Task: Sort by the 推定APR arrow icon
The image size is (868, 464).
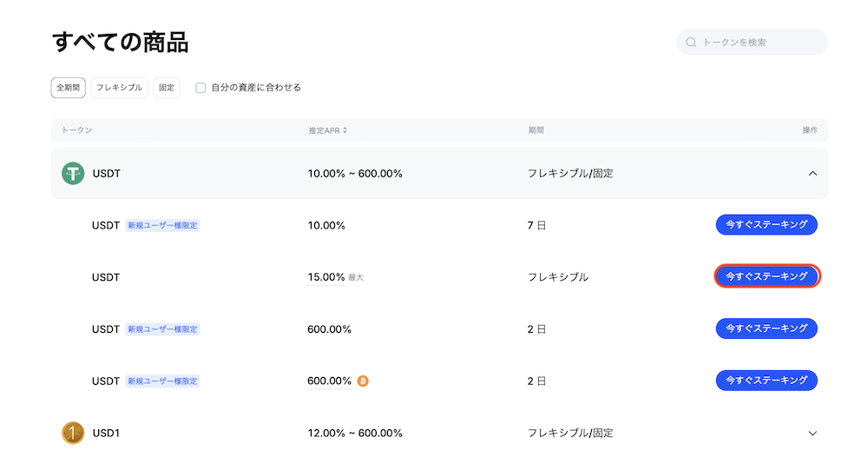Action: (345, 130)
